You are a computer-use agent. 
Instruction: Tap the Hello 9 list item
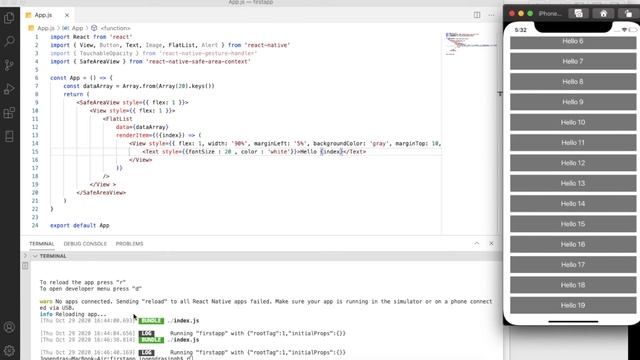(x=573, y=102)
